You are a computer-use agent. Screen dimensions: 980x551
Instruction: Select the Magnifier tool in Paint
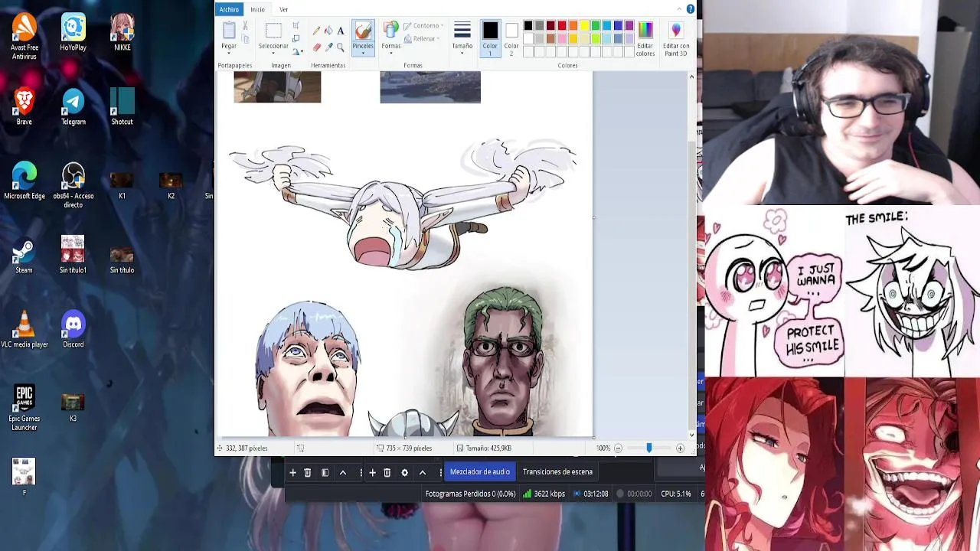click(x=341, y=47)
